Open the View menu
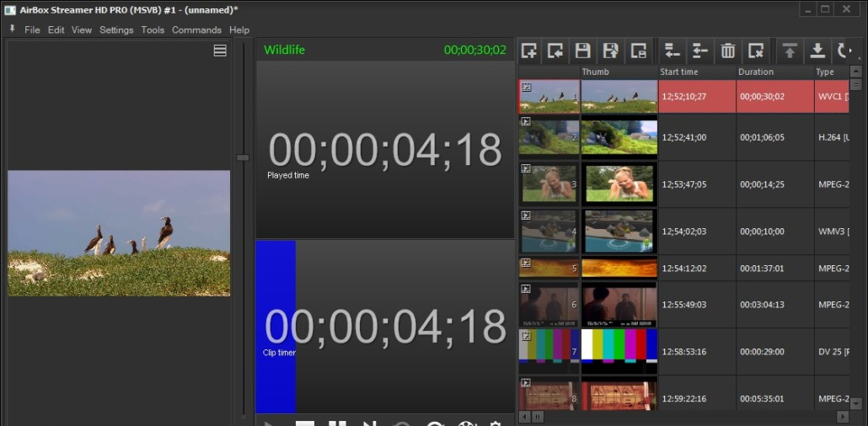Viewport: 868px width, 426px height. [x=82, y=29]
